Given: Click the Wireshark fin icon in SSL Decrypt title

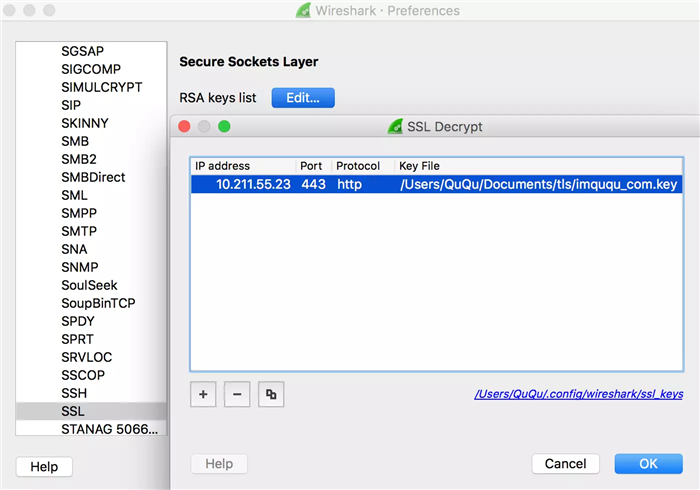Looking at the screenshot, I should coord(395,126).
